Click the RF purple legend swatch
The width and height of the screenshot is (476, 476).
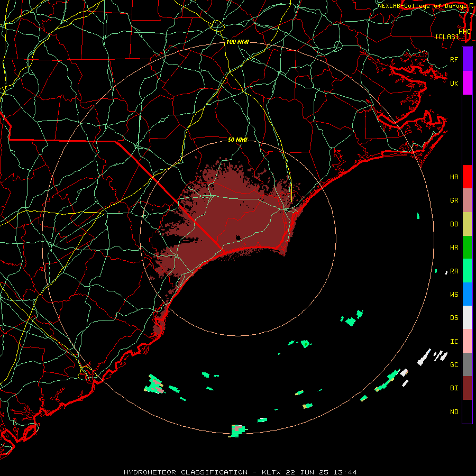(x=467, y=59)
